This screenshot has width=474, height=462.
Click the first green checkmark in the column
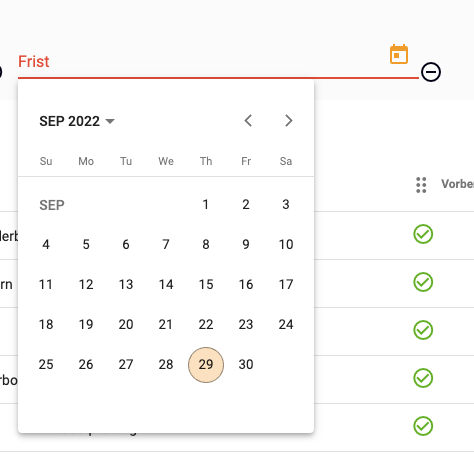(423, 234)
